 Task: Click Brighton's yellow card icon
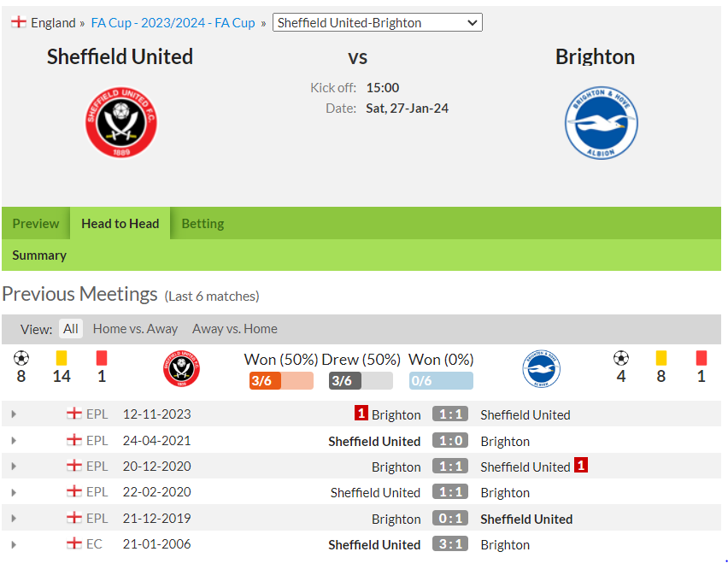pyautogui.click(x=661, y=358)
